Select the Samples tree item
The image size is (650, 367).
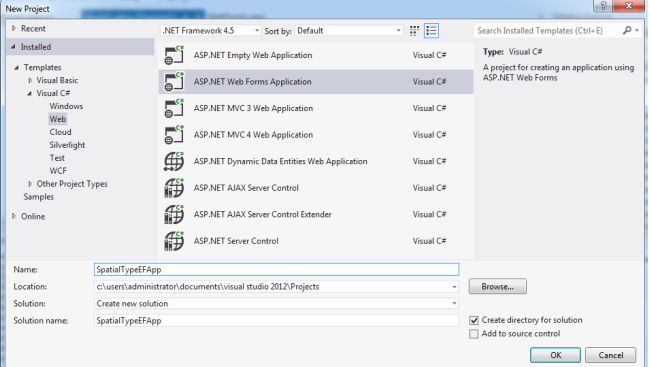click(x=39, y=197)
